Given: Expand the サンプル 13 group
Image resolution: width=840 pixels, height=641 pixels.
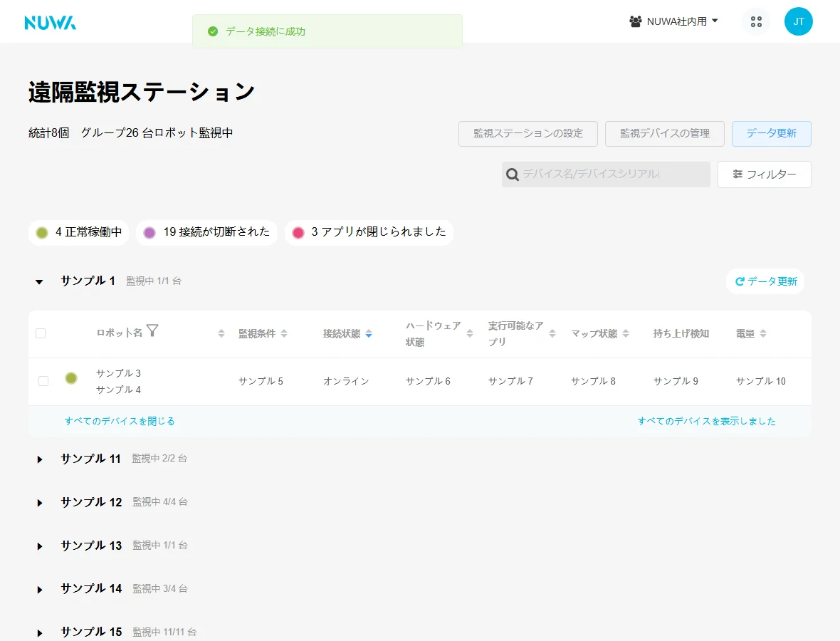Looking at the screenshot, I should pyautogui.click(x=40, y=546).
